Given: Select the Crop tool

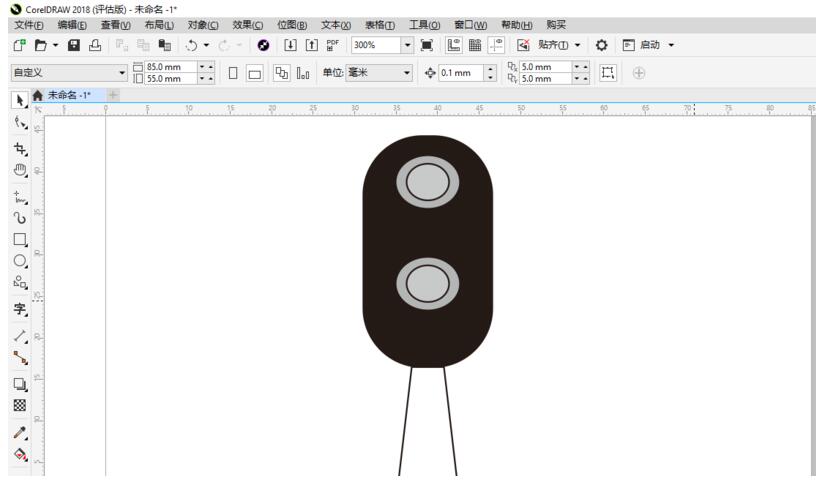Looking at the screenshot, I should pyautogui.click(x=19, y=147).
